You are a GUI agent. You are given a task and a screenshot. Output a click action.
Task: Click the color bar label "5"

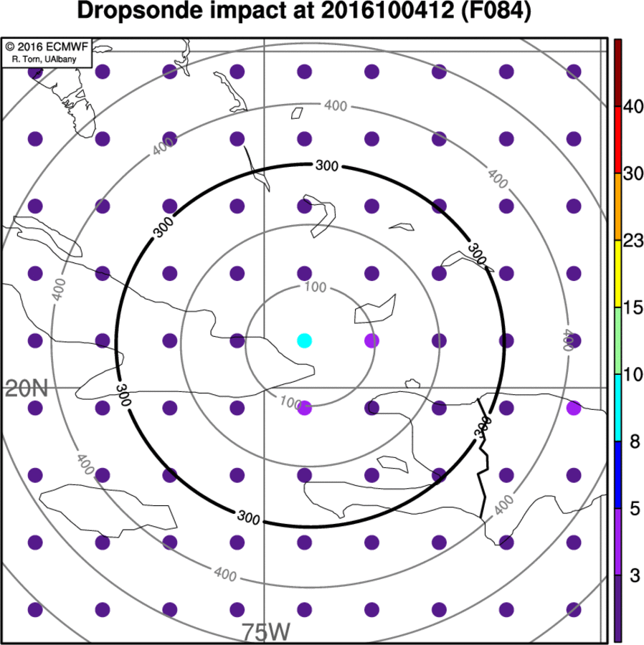[x=635, y=509]
